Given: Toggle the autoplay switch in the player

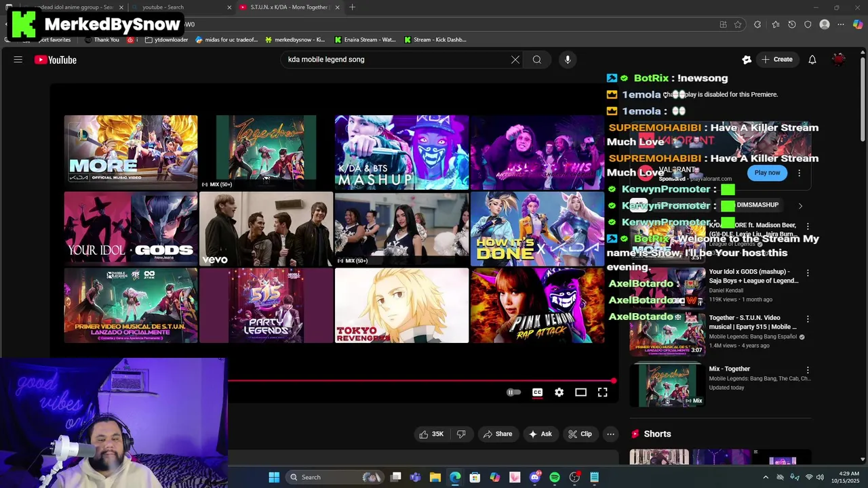Looking at the screenshot, I should pos(514,392).
